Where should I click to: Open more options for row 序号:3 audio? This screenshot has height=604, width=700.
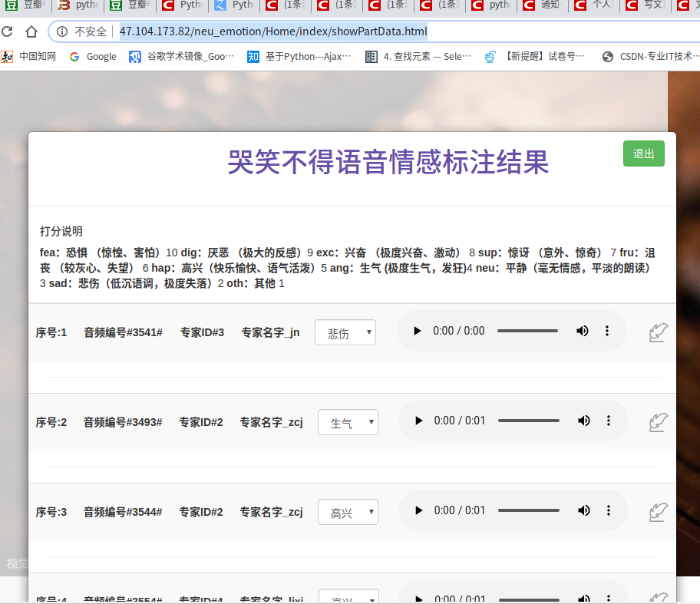(608, 510)
